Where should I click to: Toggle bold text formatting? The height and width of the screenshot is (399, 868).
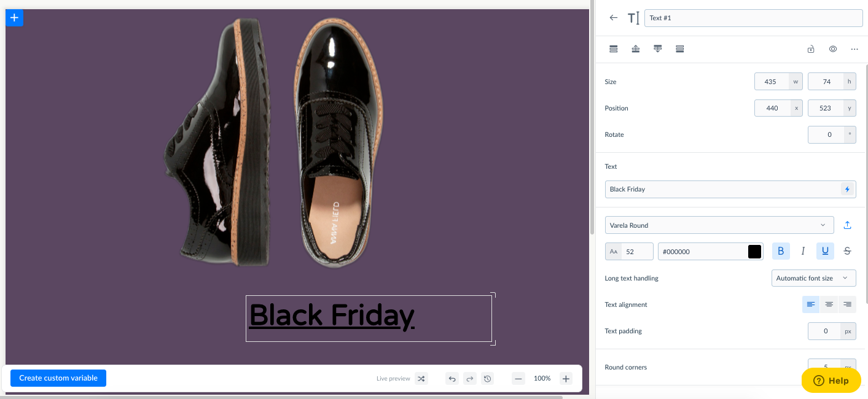781,251
